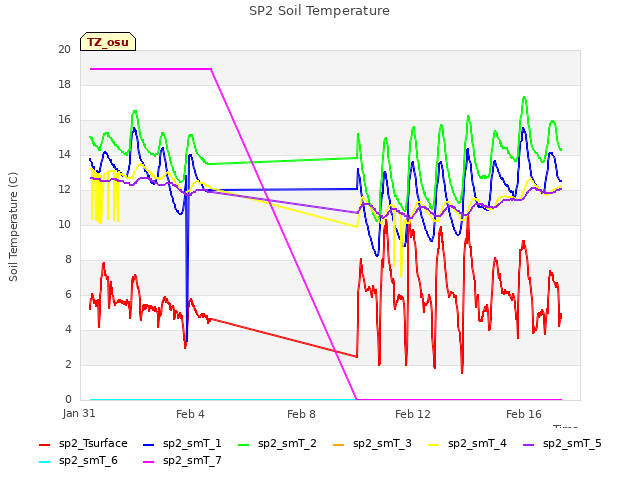Click the 8 y-axis tick label
This screenshot has width=640, height=480.
[68, 260]
